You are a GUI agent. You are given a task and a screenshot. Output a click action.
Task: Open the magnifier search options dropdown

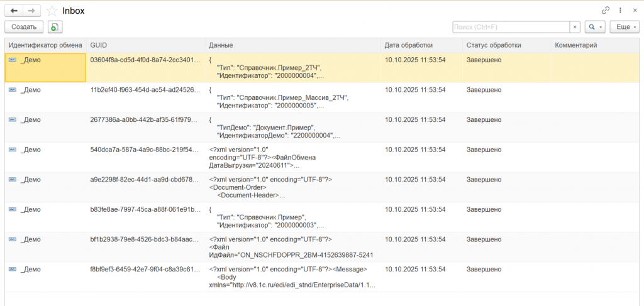594,27
